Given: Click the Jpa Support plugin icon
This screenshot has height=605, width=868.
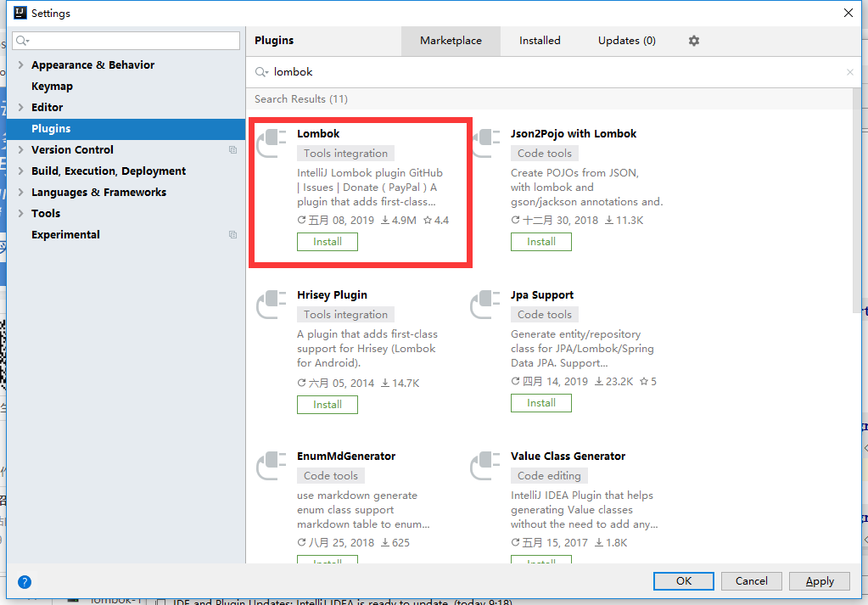Looking at the screenshot, I should [485, 305].
